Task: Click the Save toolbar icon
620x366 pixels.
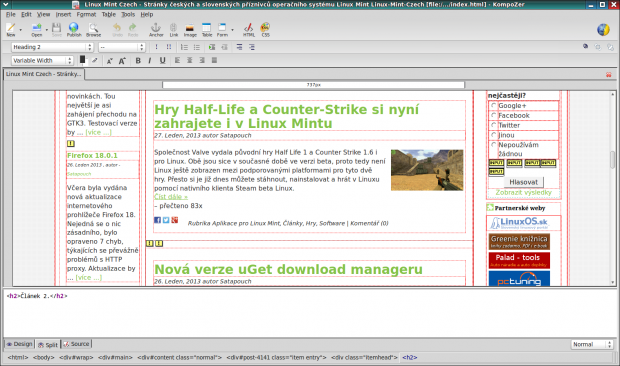Action: click(57, 30)
